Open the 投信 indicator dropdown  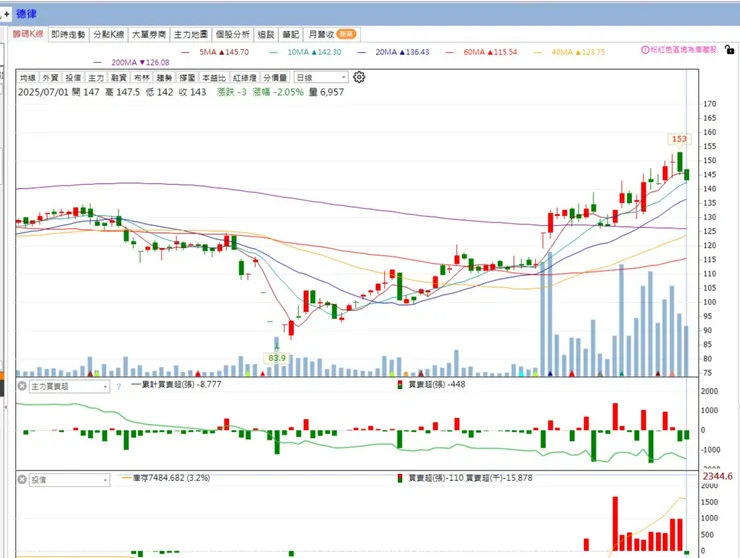[69, 480]
